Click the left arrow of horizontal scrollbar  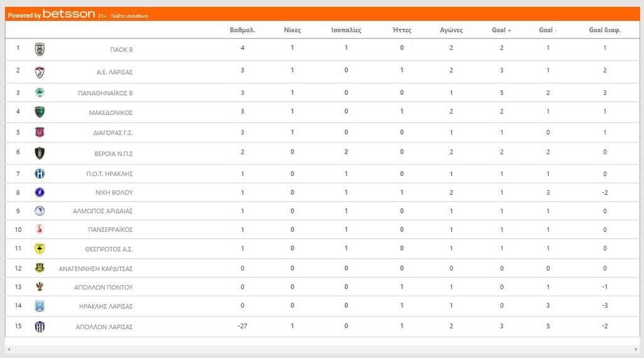pyautogui.click(x=9, y=349)
